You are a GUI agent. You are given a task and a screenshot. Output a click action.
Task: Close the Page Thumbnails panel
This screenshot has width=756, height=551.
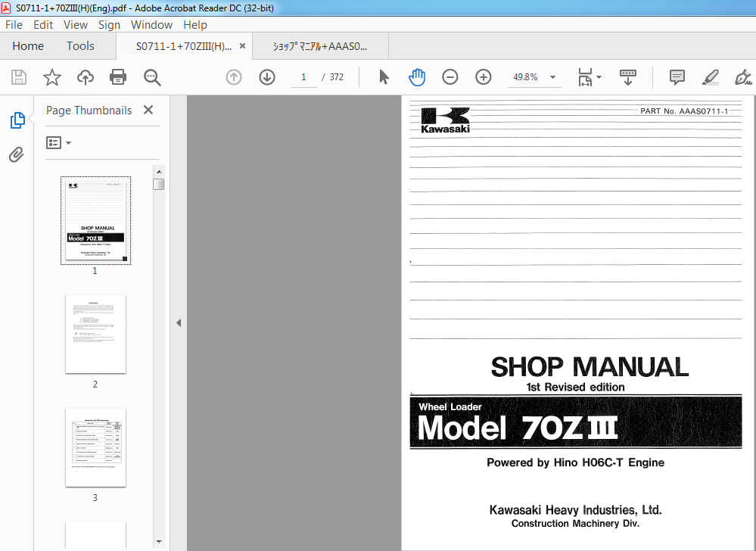148,110
